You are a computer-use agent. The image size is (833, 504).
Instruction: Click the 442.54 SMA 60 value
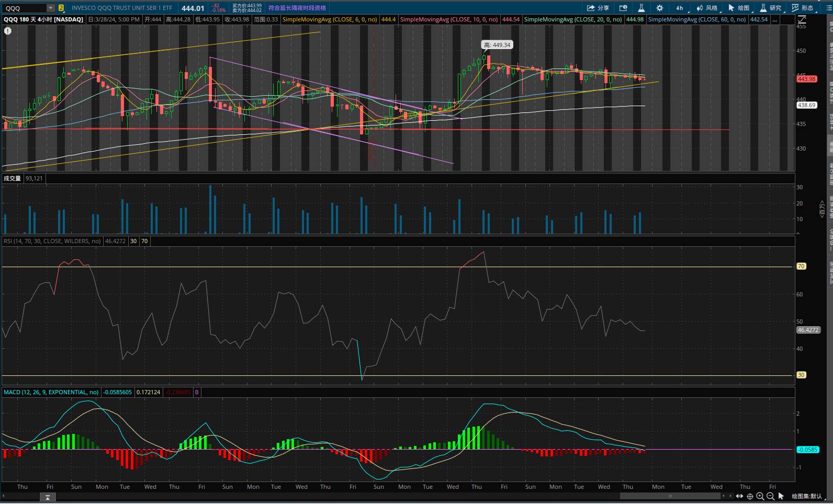pos(759,19)
